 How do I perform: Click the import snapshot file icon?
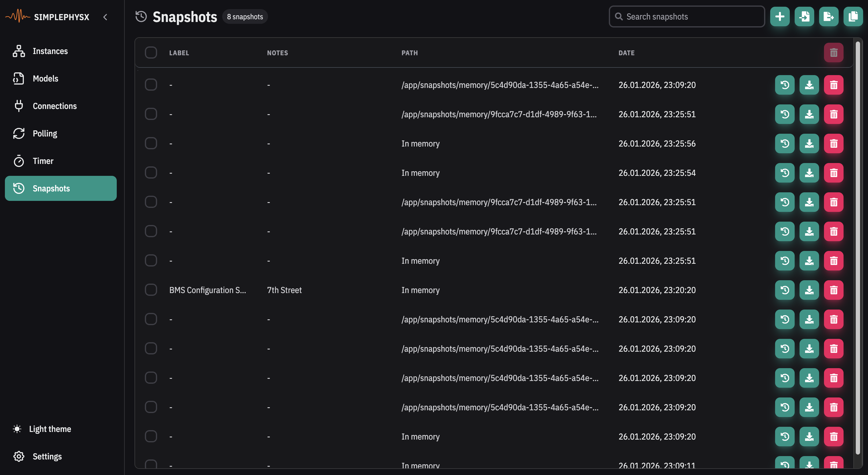(x=804, y=16)
